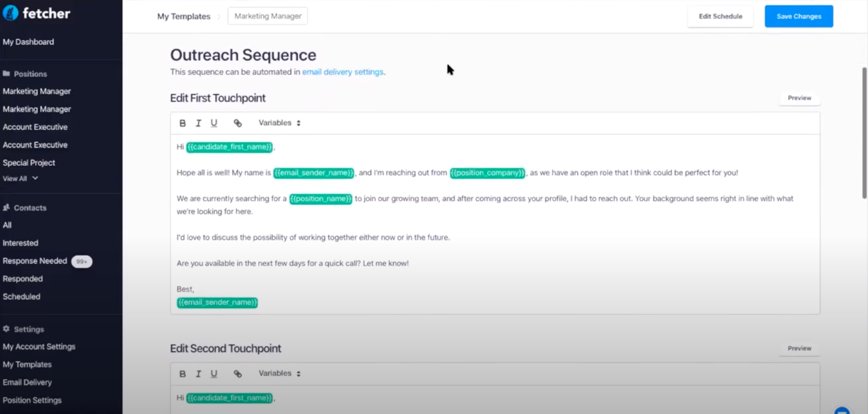The width and height of the screenshot is (868, 414).
Task: Toggle Italic in First Touchpoint editor
Action: pyautogui.click(x=198, y=123)
